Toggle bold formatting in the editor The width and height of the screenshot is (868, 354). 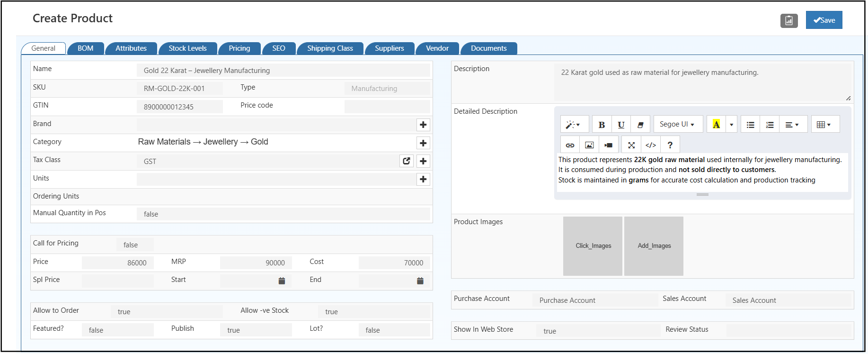point(602,125)
